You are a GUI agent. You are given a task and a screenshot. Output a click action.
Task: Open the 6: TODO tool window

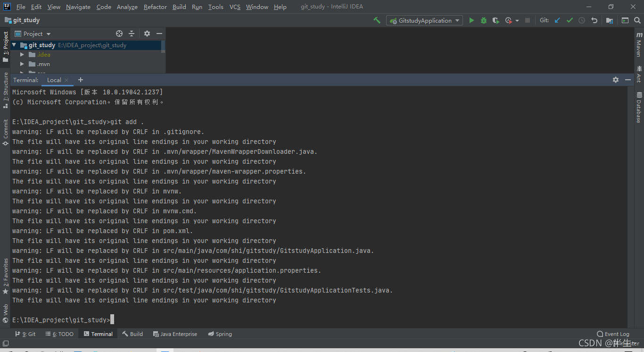(x=59, y=334)
